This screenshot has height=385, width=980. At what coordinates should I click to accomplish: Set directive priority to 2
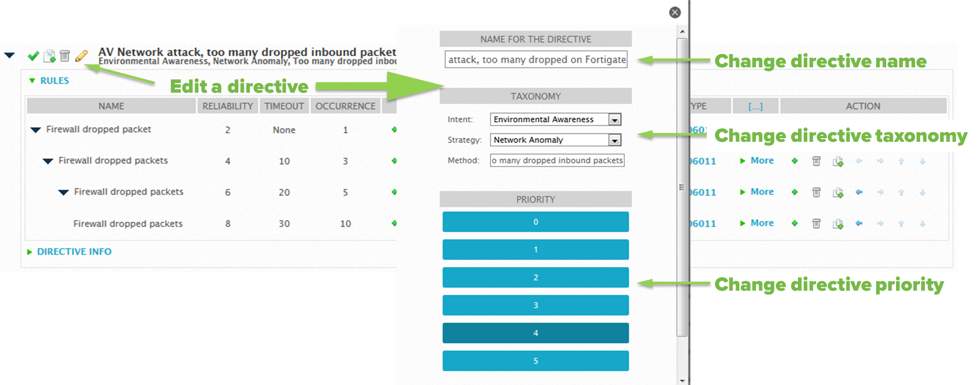536,277
